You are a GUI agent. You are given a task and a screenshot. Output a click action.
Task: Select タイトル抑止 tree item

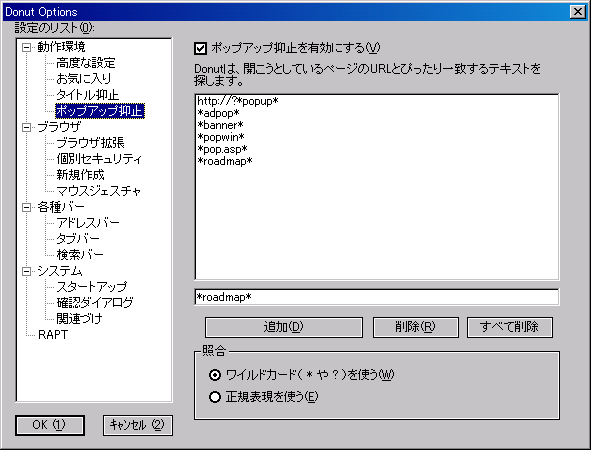(87, 95)
